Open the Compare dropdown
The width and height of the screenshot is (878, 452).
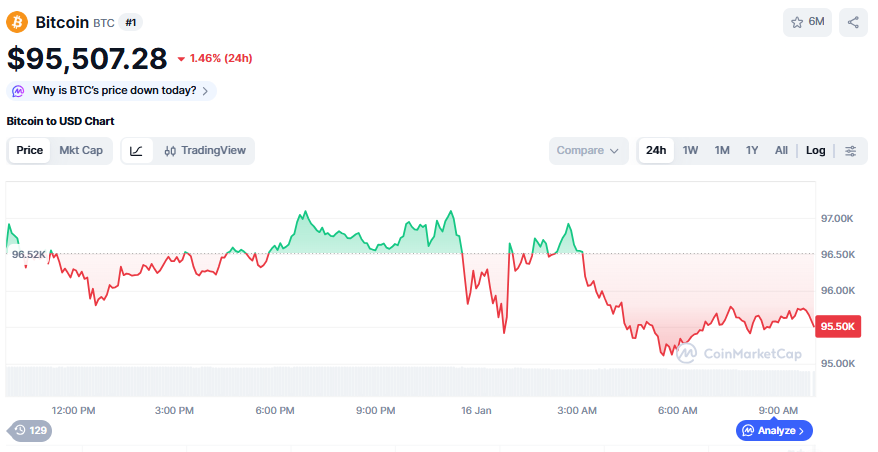click(x=588, y=151)
